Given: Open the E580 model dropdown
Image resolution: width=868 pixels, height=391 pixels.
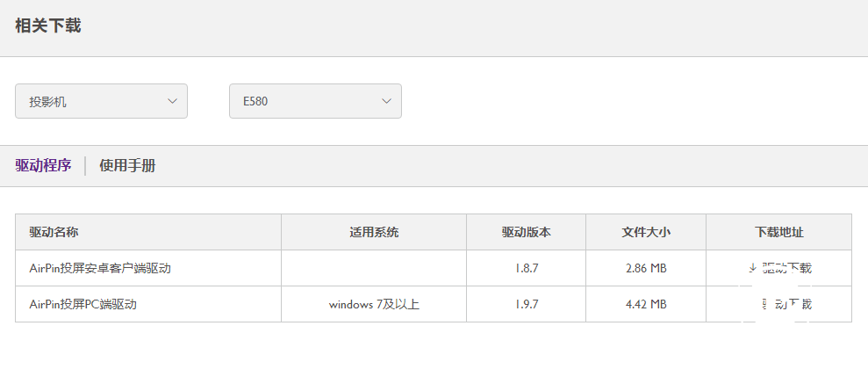Looking at the screenshot, I should click(x=316, y=101).
